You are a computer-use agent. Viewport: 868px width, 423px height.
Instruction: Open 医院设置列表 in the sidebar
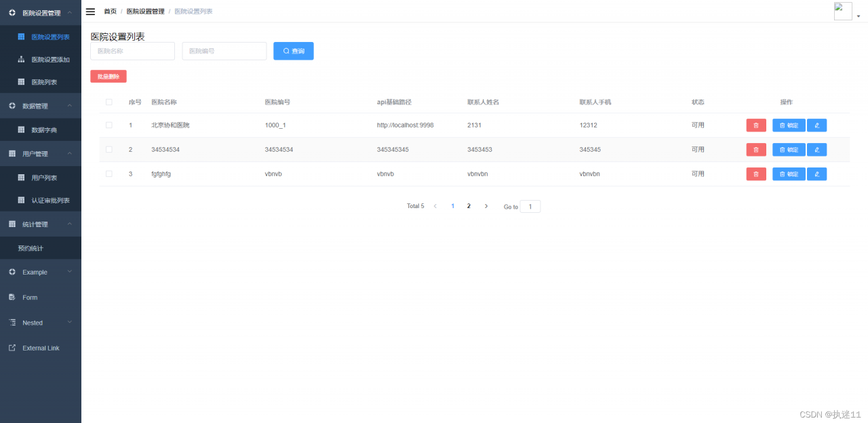point(41,37)
